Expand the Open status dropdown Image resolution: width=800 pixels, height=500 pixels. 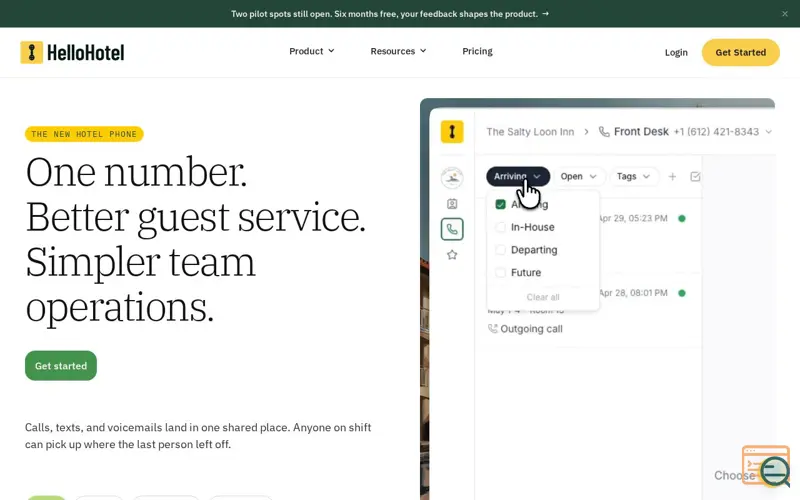click(x=578, y=176)
